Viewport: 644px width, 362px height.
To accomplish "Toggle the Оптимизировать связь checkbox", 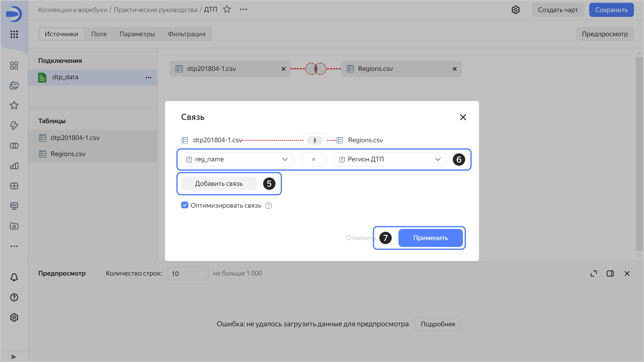I will 185,205.
